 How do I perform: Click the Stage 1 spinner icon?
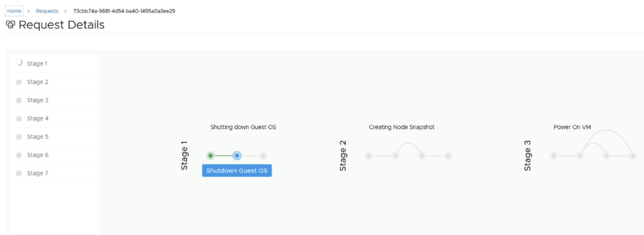(x=18, y=63)
